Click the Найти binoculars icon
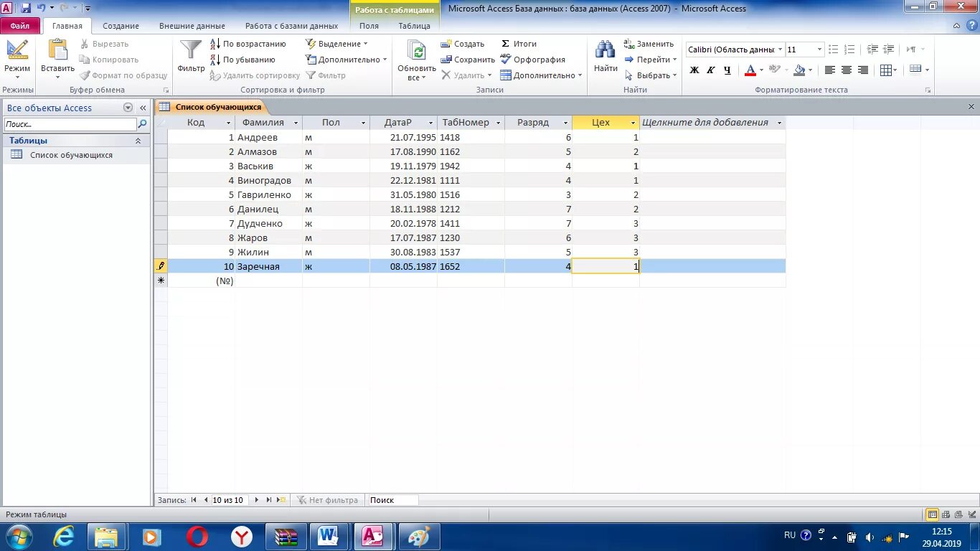The image size is (980, 551). (606, 50)
